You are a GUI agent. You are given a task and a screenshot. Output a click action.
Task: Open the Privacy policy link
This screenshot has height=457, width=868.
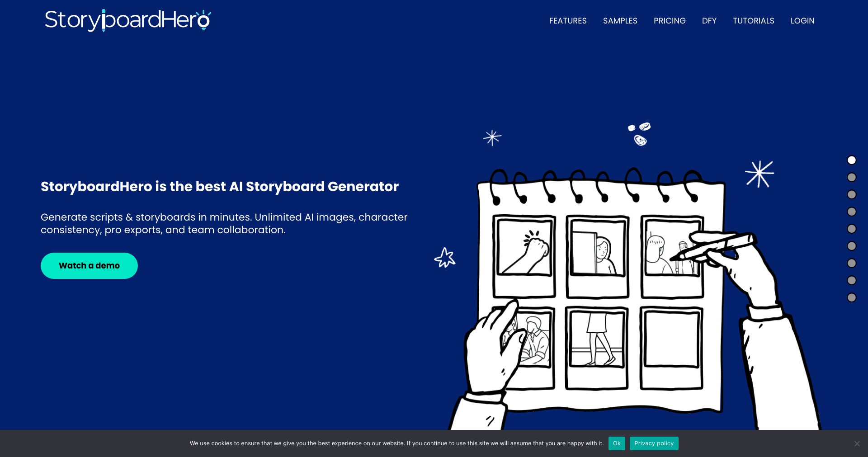click(x=654, y=443)
